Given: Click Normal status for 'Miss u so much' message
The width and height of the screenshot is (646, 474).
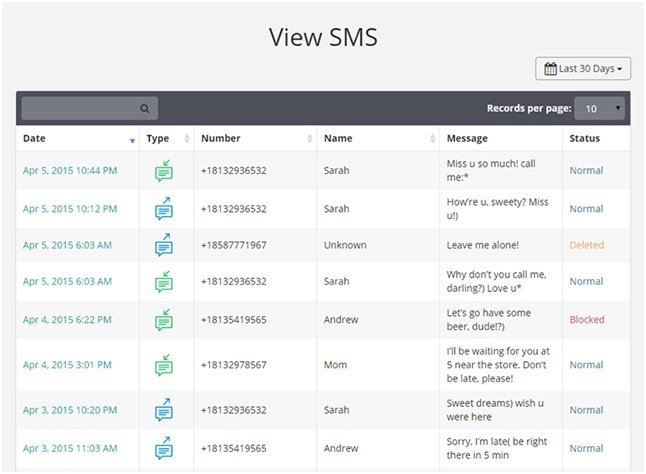Looking at the screenshot, I should pyautogui.click(x=586, y=170).
